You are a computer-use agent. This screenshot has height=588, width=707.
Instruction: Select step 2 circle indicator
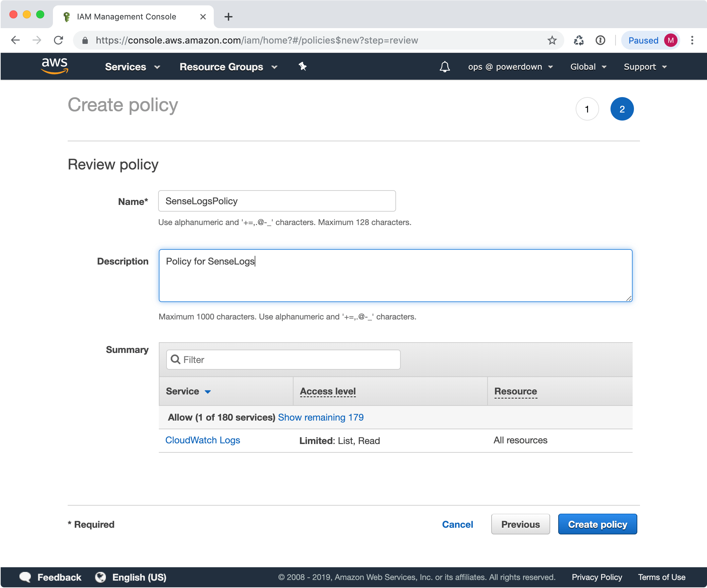click(x=622, y=109)
